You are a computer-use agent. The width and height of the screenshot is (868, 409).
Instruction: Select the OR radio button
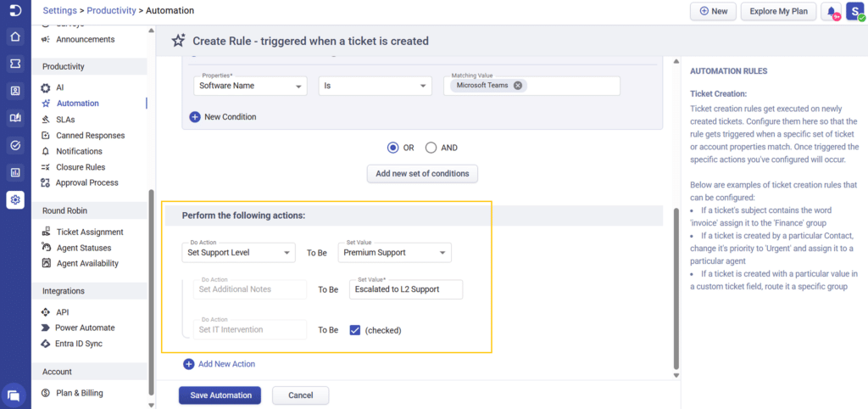[393, 148]
